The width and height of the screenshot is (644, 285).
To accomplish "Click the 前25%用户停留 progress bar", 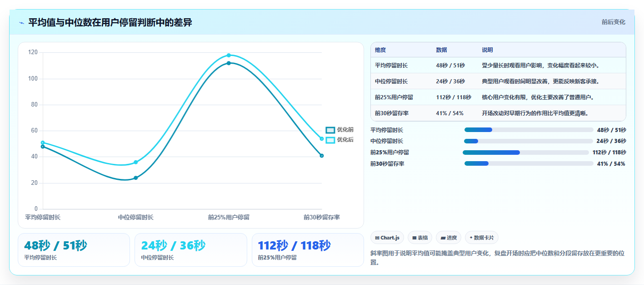I will click(525, 153).
